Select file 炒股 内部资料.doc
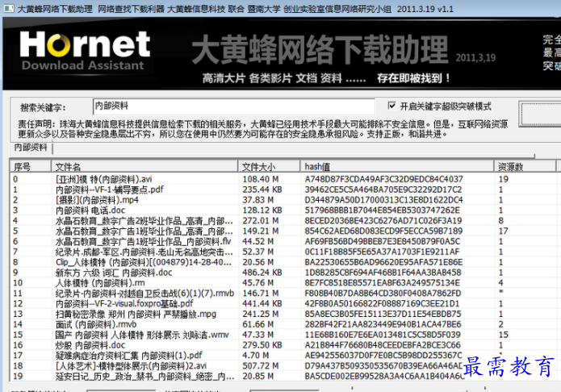This screenshot has height=392, width=561. [90, 344]
